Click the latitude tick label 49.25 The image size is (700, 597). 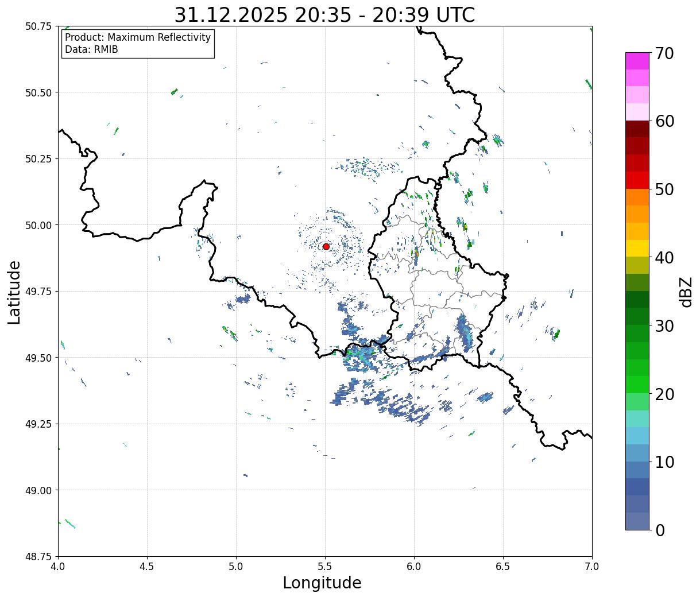[x=38, y=424]
